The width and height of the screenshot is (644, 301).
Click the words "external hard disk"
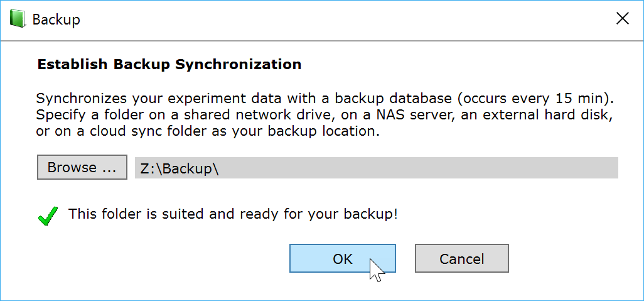tap(552, 116)
